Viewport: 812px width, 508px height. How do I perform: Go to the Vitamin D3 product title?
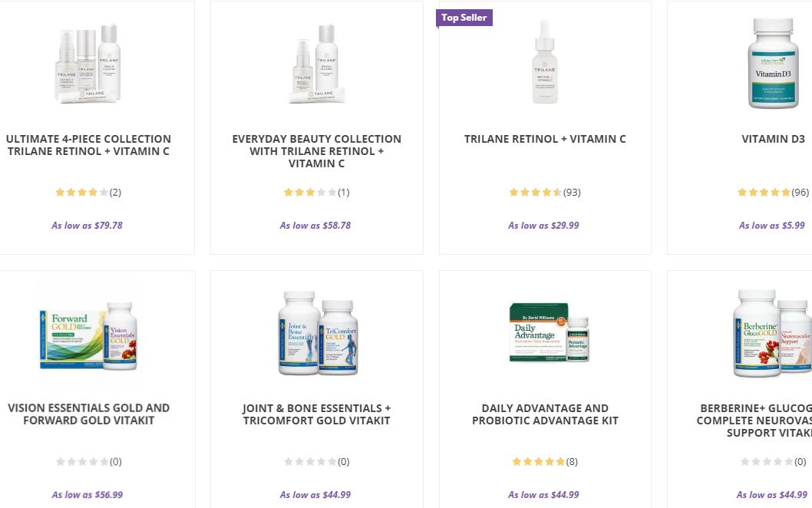[773, 139]
